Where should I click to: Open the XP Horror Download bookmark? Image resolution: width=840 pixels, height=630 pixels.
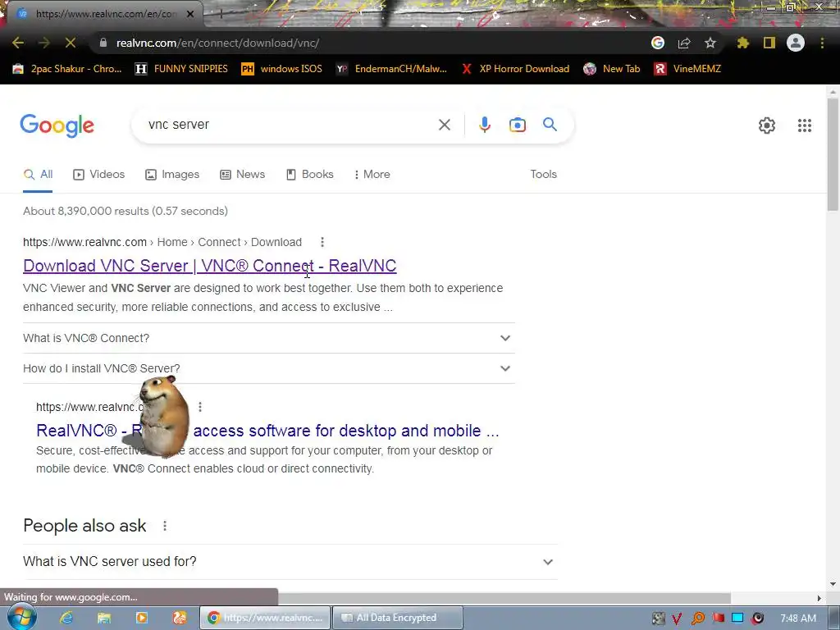(x=515, y=69)
